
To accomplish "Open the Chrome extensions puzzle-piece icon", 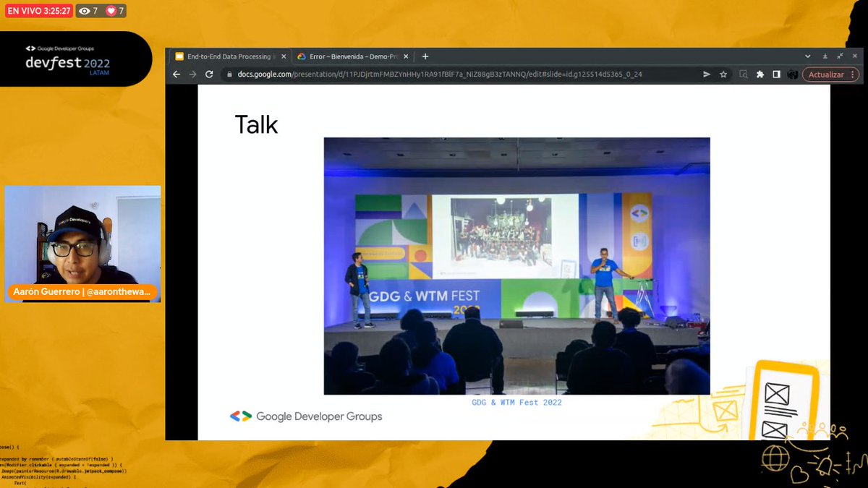I will click(x=761, y=74).
